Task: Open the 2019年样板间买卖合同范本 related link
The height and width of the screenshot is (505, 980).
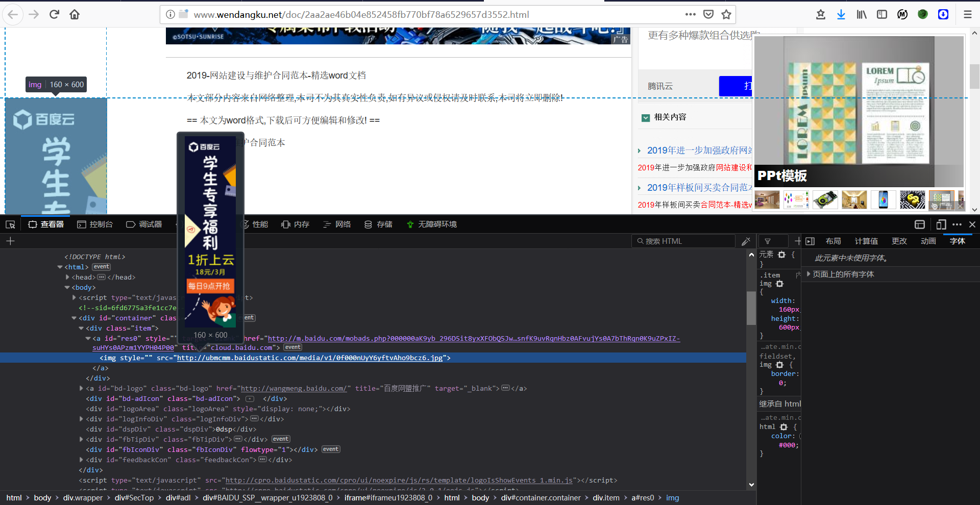Action: (700, 187)
